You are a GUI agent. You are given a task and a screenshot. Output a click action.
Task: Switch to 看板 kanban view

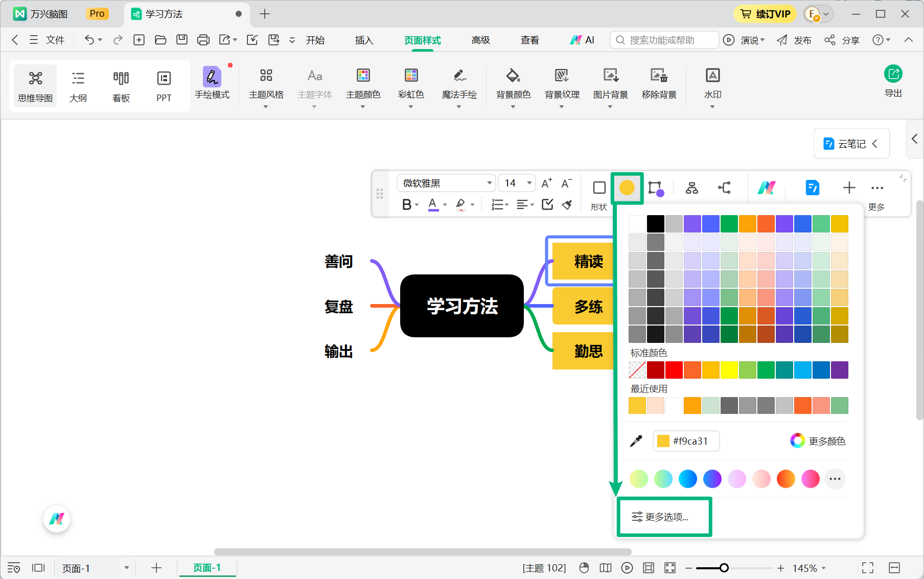(x=121, y=86)
